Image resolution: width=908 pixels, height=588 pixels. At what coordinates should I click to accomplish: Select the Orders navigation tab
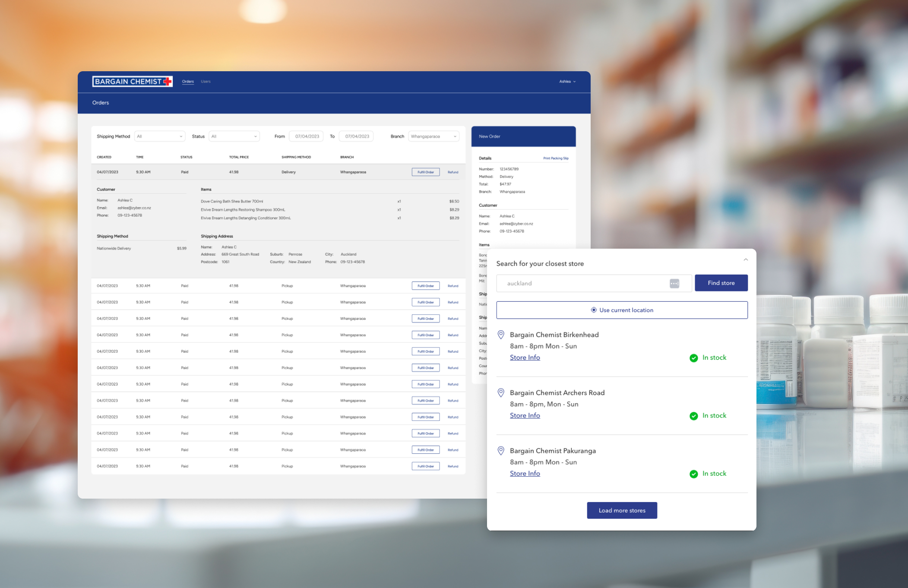tap(188, 82)
